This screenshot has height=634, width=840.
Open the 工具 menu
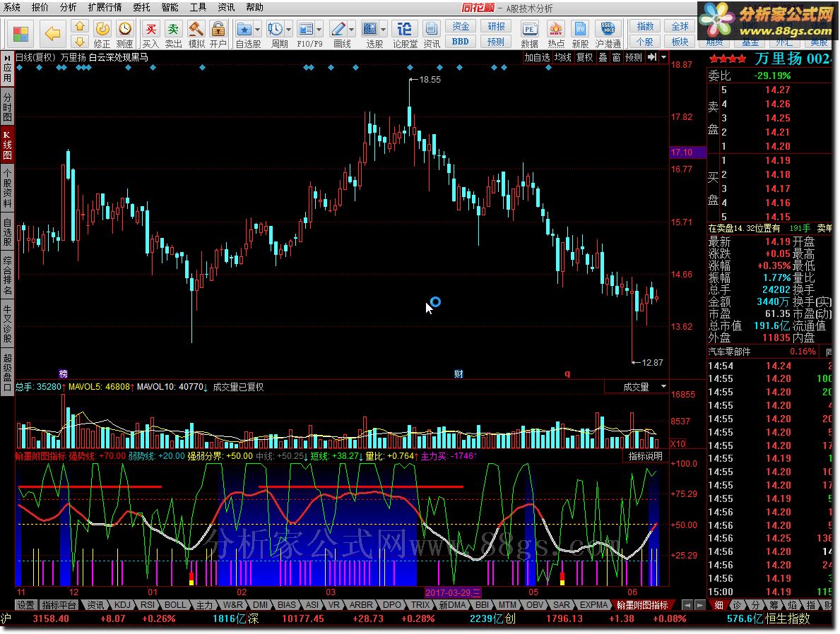point(198,8)
